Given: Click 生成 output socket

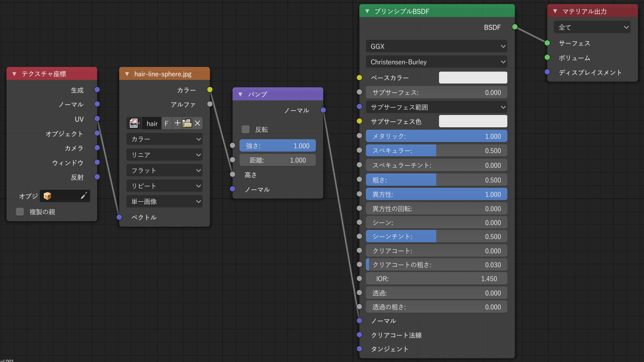Looking at the screenshot, I should pos(97,90).
